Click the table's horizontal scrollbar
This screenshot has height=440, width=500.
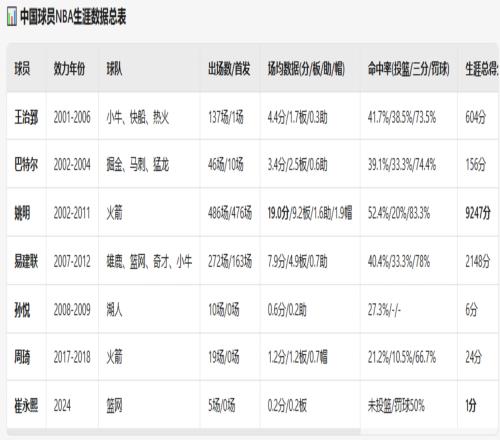[183, 432]
